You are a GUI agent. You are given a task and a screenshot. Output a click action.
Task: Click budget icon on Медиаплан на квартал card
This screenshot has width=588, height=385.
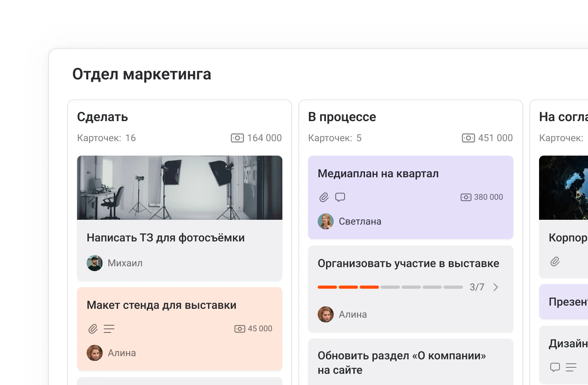tap(466, 197)
